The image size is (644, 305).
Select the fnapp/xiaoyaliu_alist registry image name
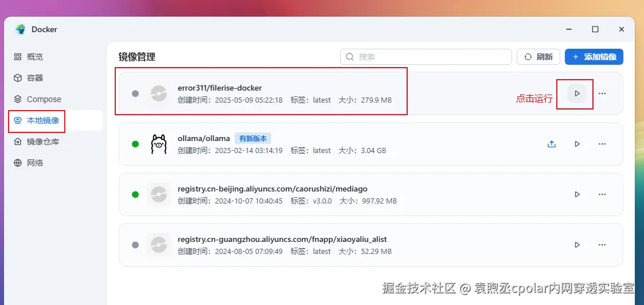[282, 239]
